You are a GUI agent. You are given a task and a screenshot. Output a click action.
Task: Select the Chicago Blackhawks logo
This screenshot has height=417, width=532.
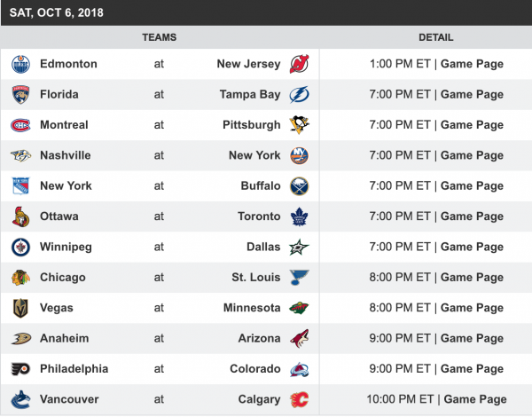(x=20, y=278)
